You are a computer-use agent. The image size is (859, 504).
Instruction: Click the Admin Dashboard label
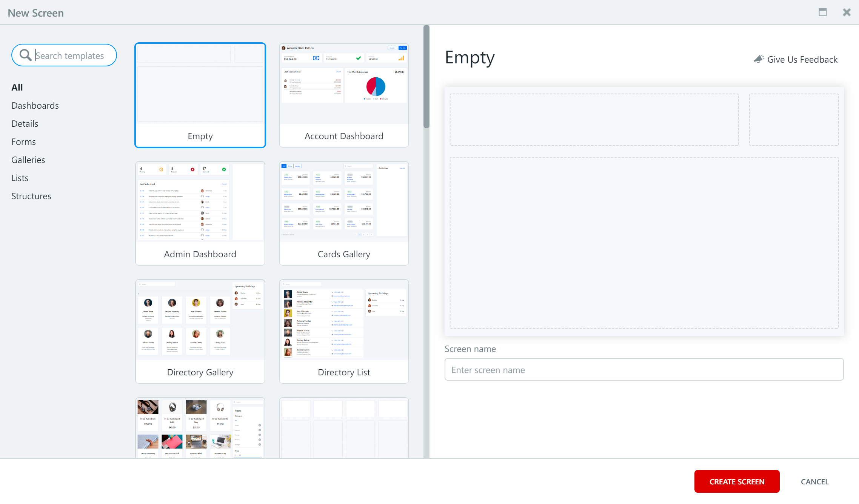[200, 254]
